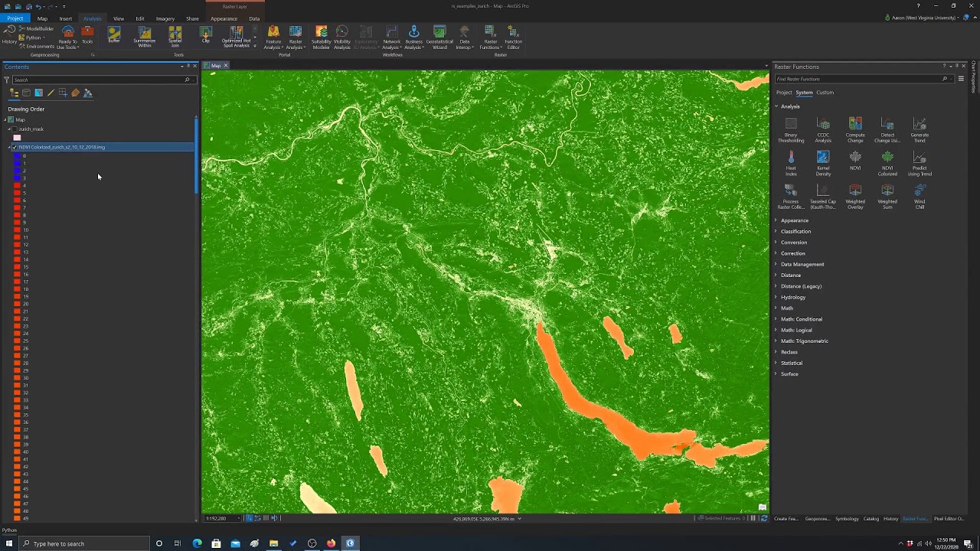
Task: Switch to Custom raster functions tab
Action: pyautogui.click(x=825, y=93)
